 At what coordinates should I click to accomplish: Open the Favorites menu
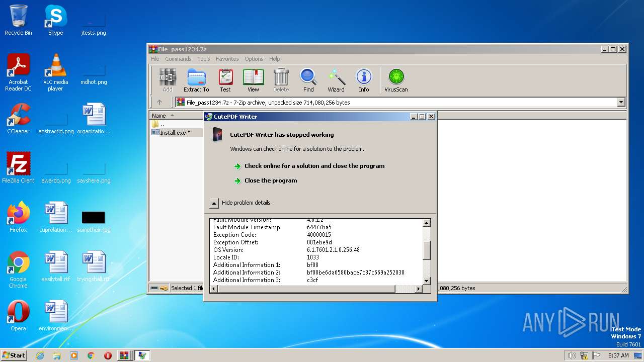227,59
